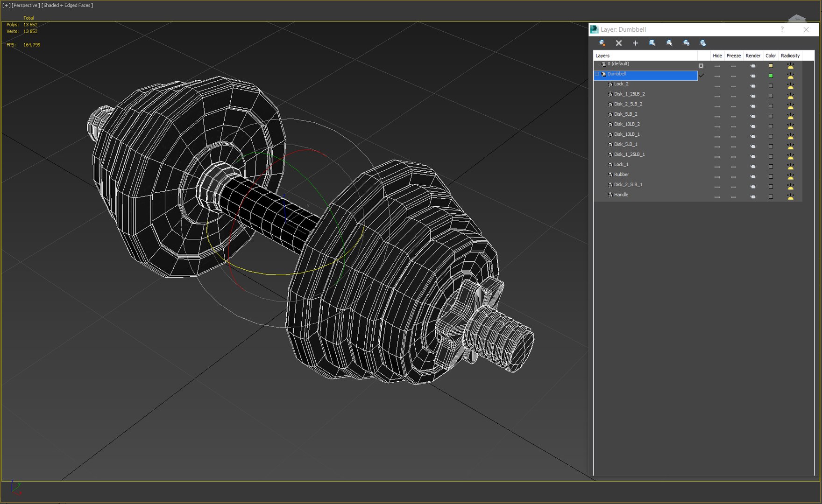The image size is (822, 504).
Task: Sort by the Layers column header
Action: pos(645,56)
